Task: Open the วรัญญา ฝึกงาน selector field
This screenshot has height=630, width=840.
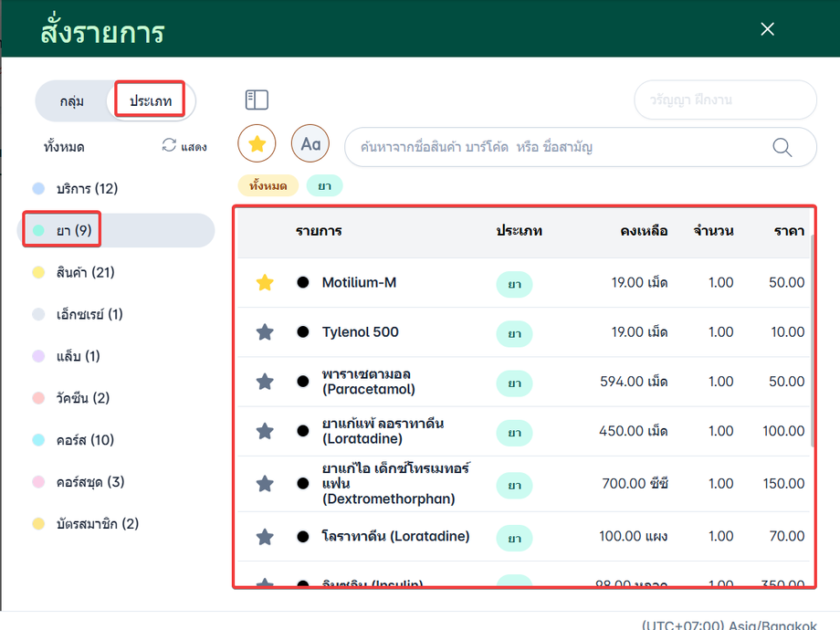Action: coord(725,100)
